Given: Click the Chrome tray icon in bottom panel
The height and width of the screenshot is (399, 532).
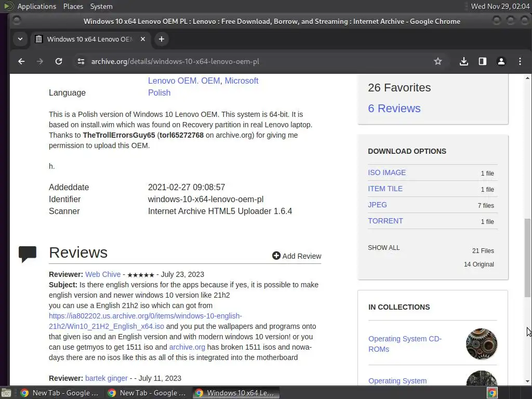Looking at the screenshot, I should tap(492, 393).
